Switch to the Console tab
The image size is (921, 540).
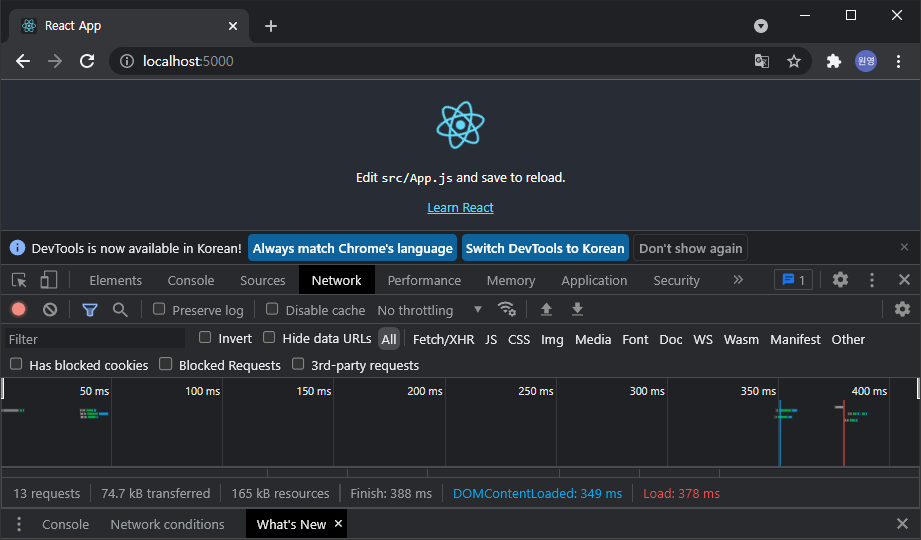(191, 280)
